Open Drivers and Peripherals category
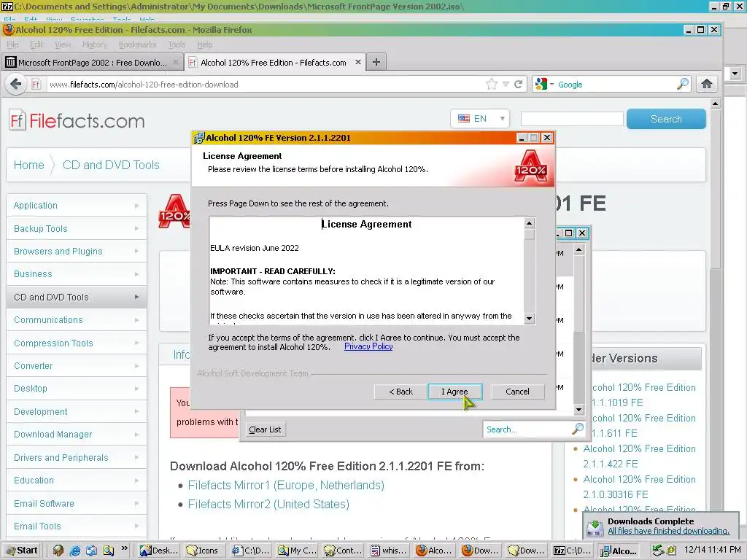This screenshot has width=747, height=560. 76,457
